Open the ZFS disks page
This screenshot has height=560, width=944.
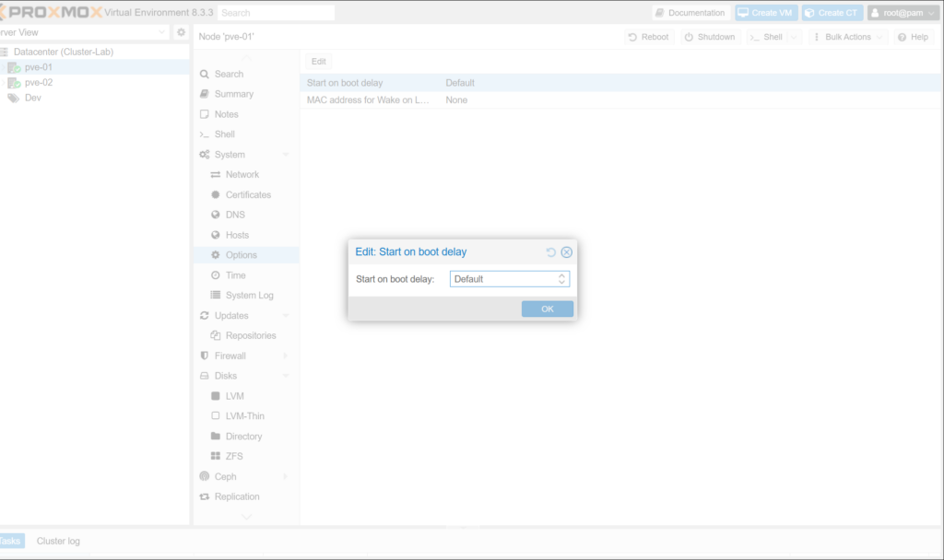coord(234,456)
